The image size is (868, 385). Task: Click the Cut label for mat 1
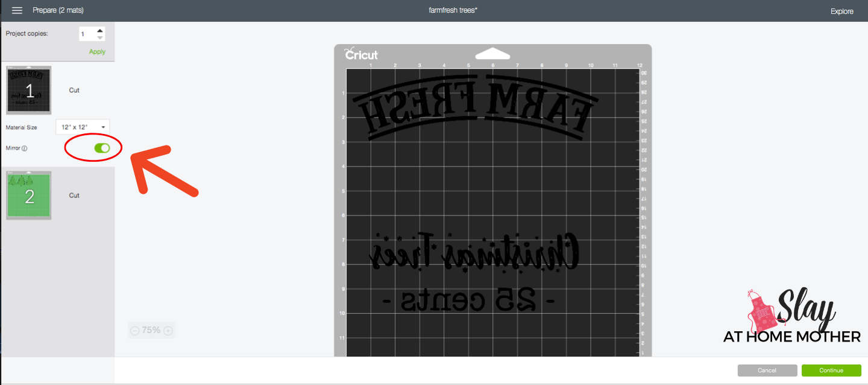tap(74, 91)
